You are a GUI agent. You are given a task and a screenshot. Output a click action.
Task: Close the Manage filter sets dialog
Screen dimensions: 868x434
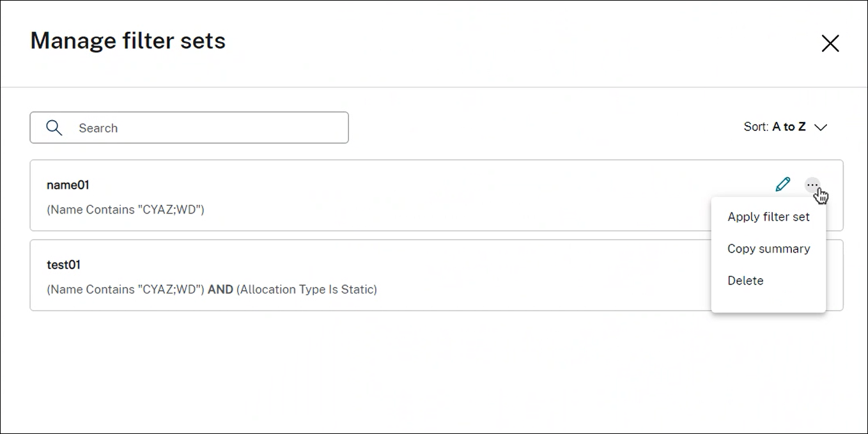coord(830,43)
